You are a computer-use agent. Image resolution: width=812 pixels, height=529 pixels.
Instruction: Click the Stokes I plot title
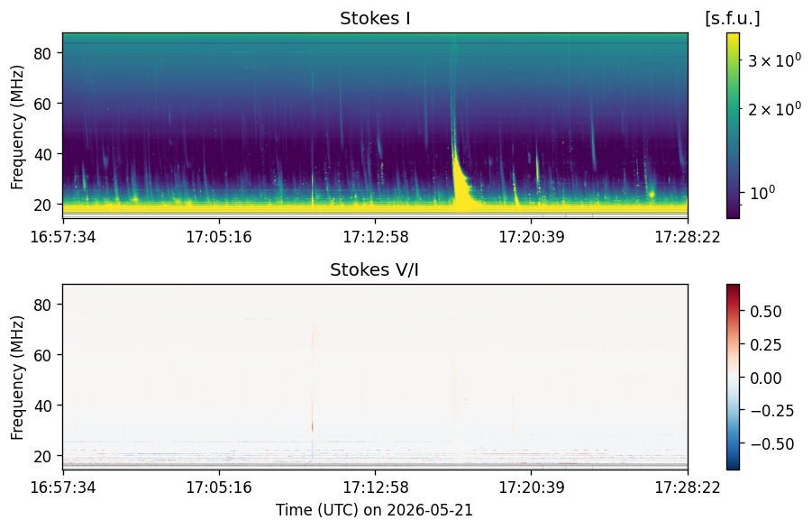(x=375, y=19)
